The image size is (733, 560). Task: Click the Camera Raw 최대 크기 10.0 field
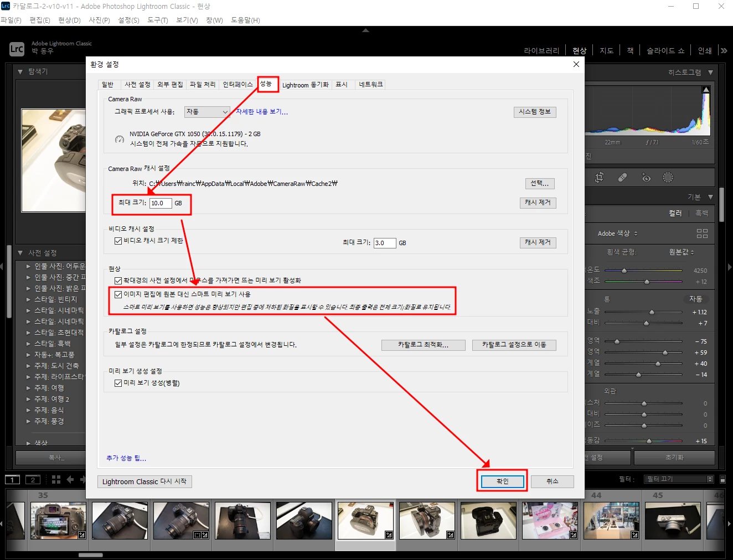tap(161, 203)
